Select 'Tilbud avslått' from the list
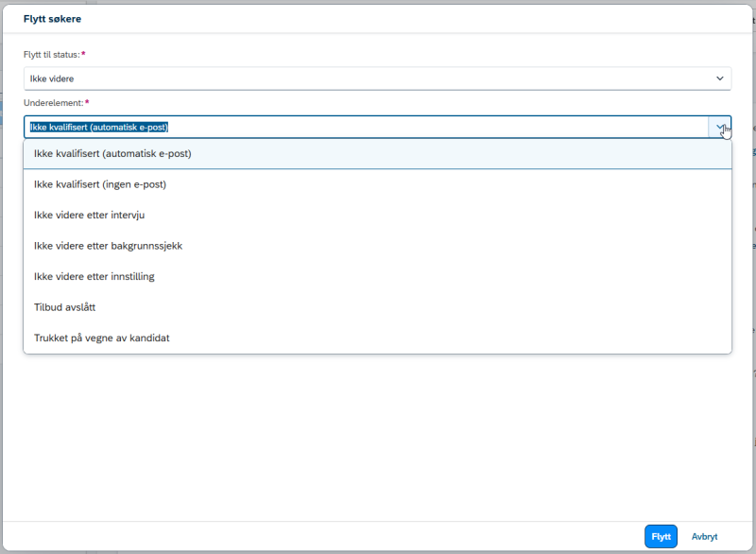Screen dimensions: 756x554 [377, 307]
